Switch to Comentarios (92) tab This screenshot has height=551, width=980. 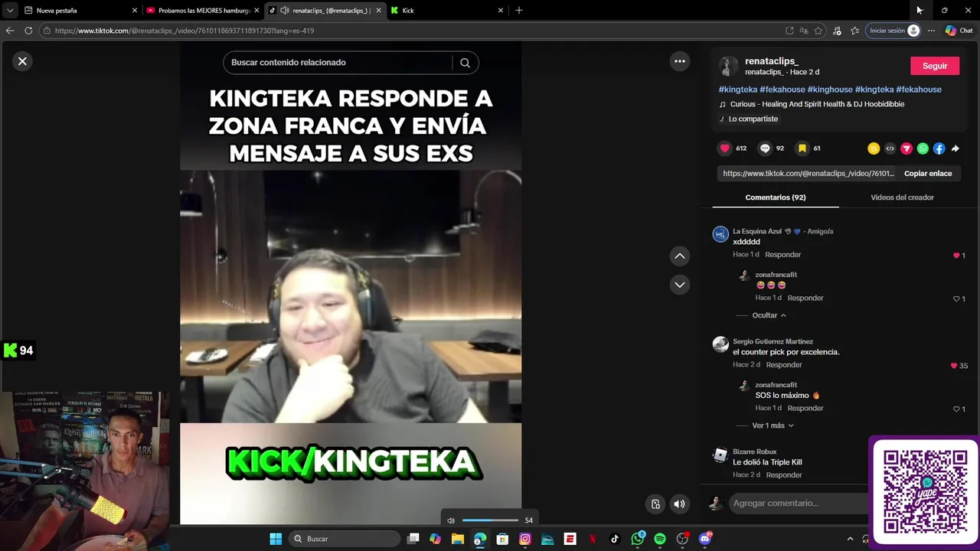pos(776,197)
